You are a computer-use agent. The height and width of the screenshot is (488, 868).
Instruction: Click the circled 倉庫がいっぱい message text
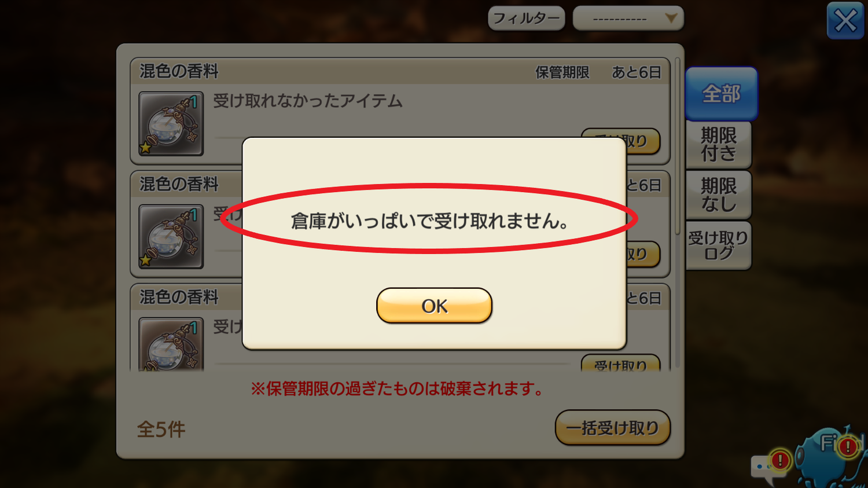click(429, 221)
